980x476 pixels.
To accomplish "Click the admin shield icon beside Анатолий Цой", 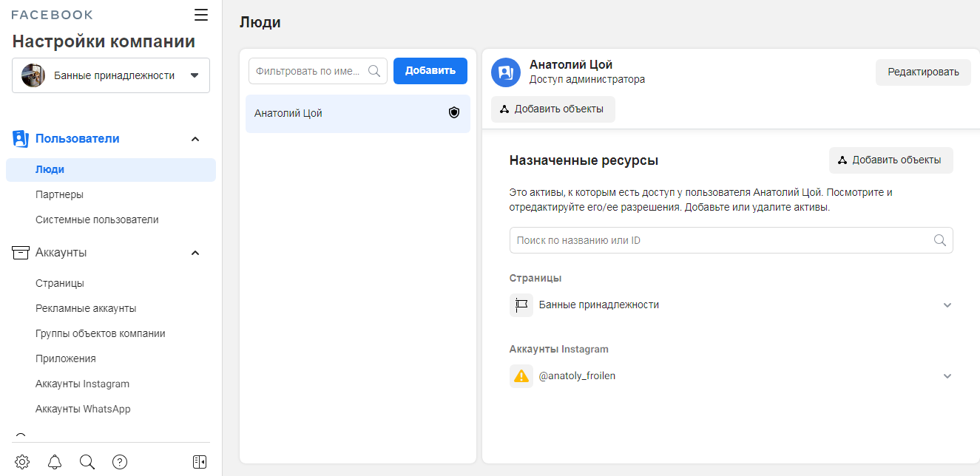I will 454,113.
